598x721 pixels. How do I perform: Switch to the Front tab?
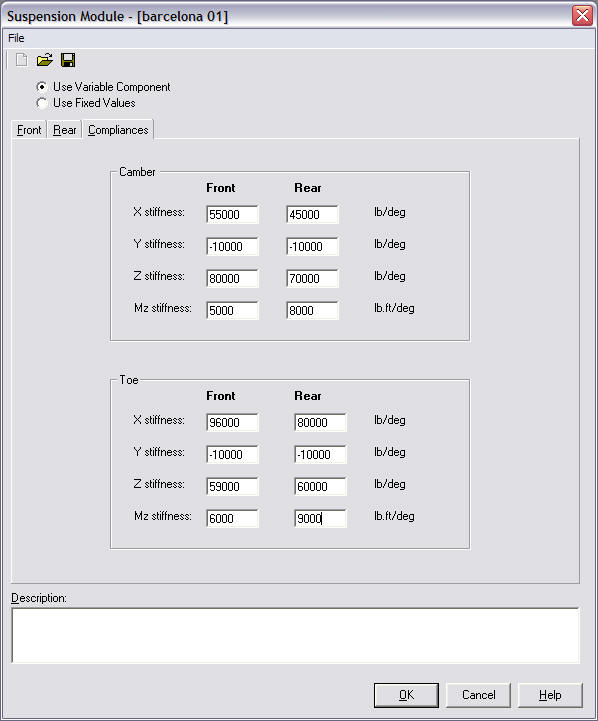tap(29, 130)
